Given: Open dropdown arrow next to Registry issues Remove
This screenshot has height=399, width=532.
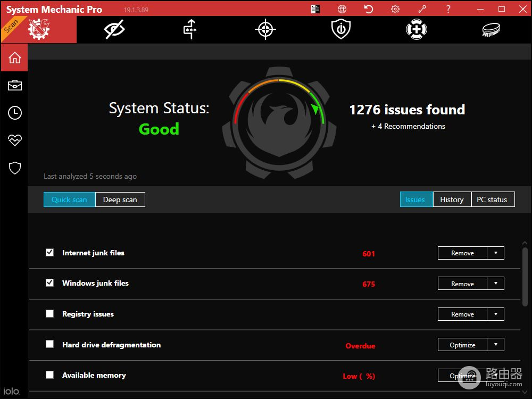Looking at the screenshot, I should click(496, 314).
